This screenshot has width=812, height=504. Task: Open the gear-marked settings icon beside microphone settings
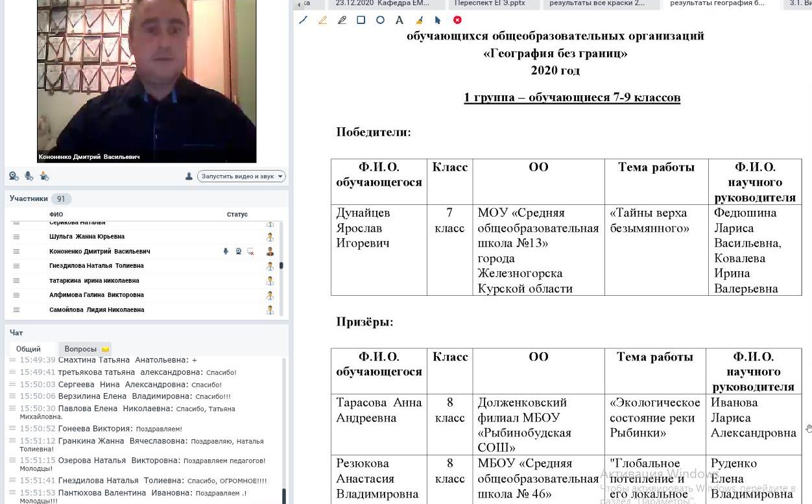click(x=43, y=176)
